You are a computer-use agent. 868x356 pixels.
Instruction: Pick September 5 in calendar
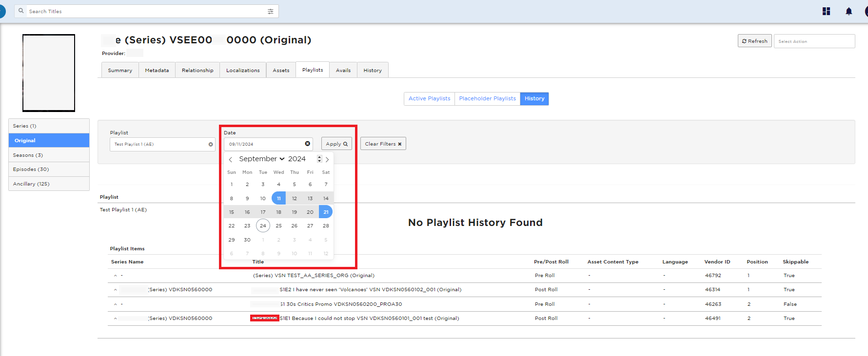(295, 184)
